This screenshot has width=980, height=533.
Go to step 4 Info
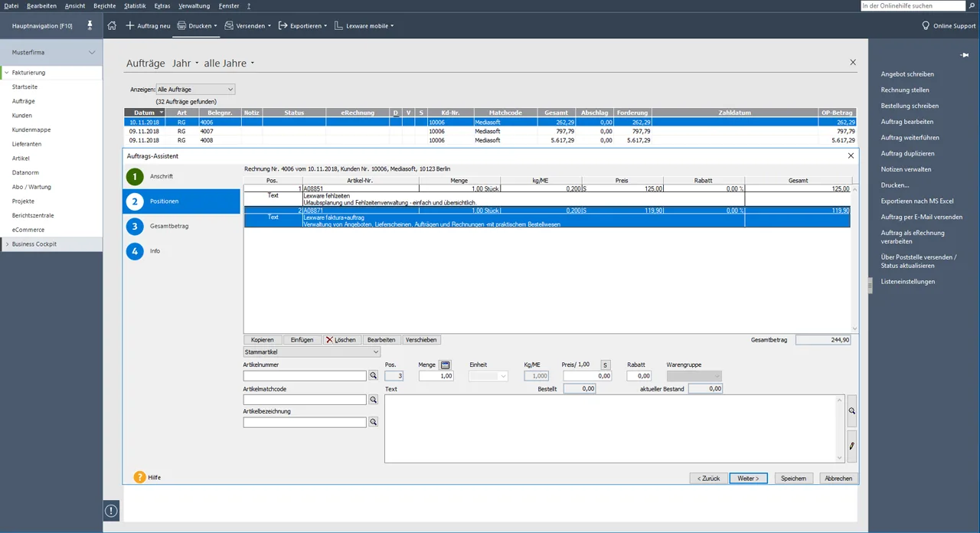coord(181,250)
